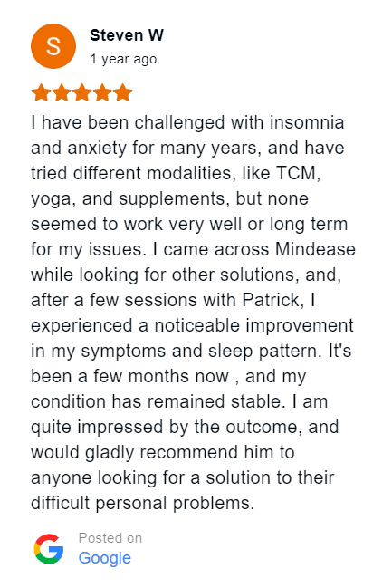Click 'TCM' in the review text
392x588 pixels.
tap(296, 173)
